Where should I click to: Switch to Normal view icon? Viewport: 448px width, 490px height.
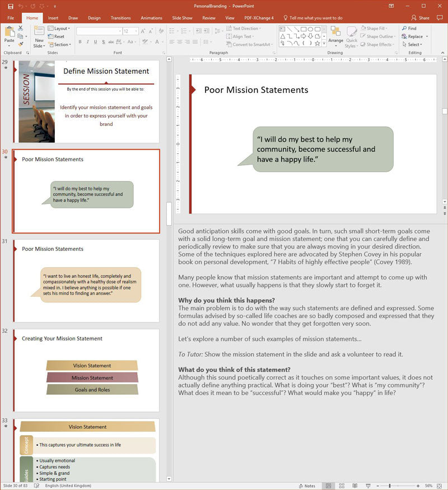coord(328,486)
